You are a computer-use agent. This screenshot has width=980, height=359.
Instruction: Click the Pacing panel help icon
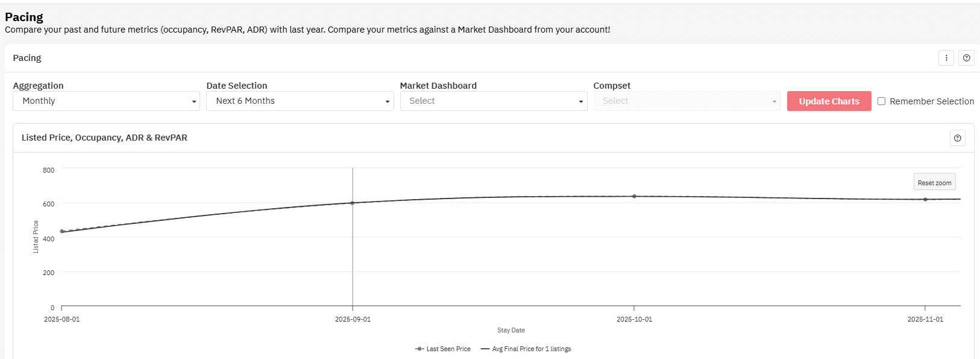coord(967,58)
